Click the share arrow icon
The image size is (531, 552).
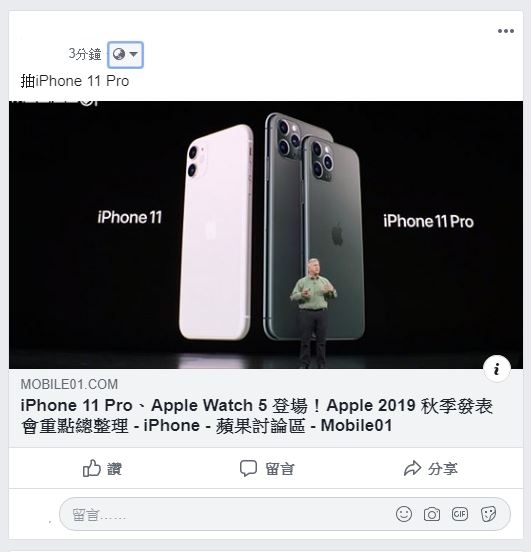[412, 468]
